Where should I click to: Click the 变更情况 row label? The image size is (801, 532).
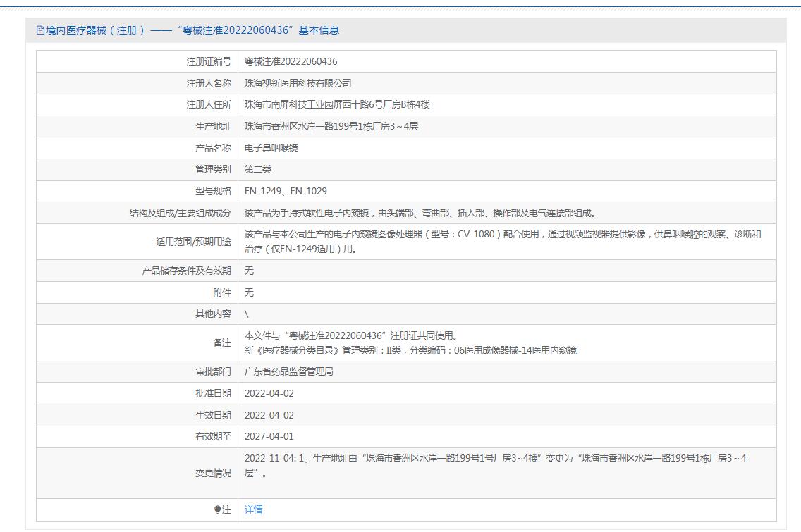point(213,473)
